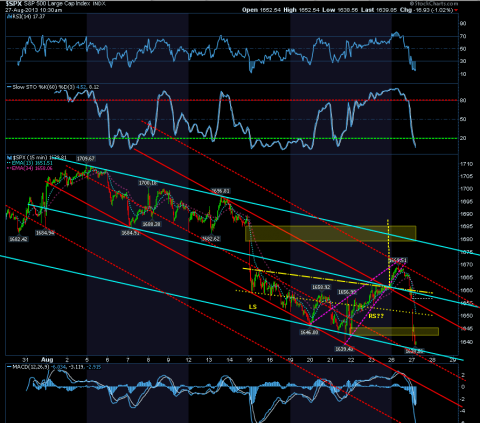The image size is (480, 423).
Task: Click the lower yellow shaded zone near 1645
Action: pyautogui.click(x=395, y=331)
